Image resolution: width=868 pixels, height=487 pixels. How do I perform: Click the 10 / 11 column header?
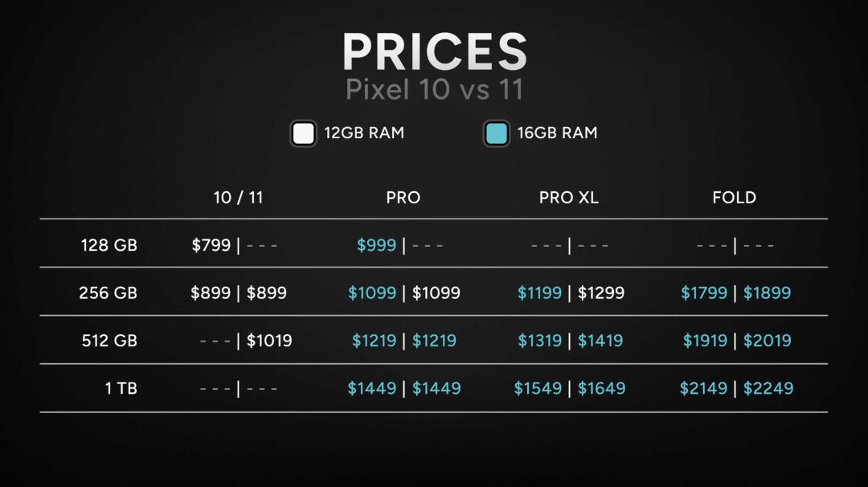[238, 198]
